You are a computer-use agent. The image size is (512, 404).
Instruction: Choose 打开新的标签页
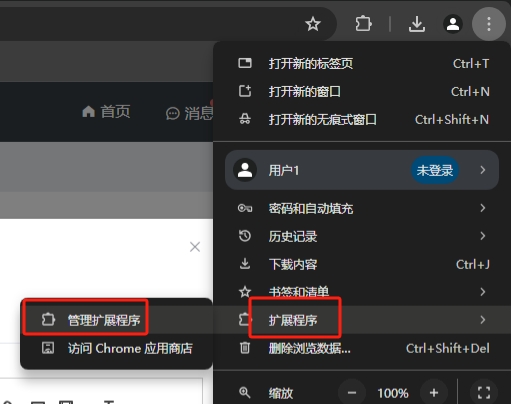click(x=363, y=63)
